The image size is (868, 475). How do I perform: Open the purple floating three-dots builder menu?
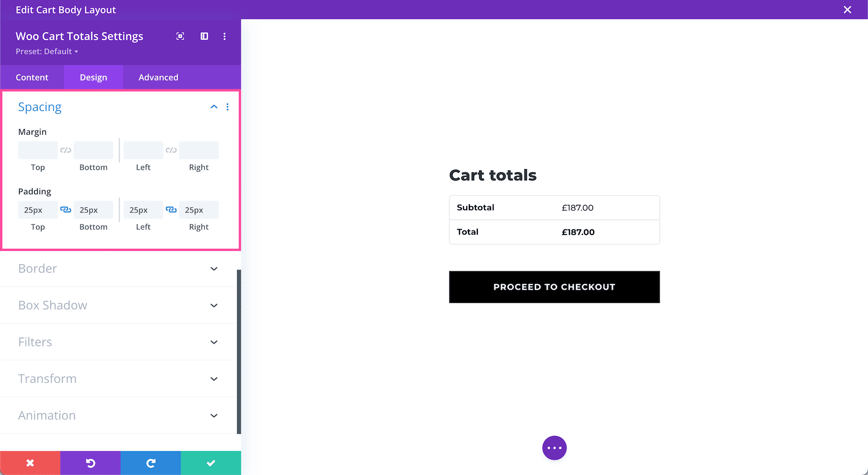554,448
